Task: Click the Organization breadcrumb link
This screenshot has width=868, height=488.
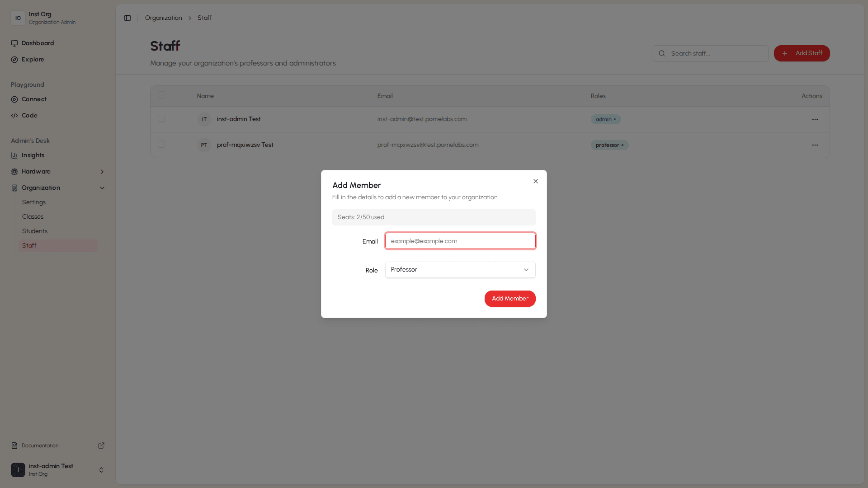Action: coord(164,18)
